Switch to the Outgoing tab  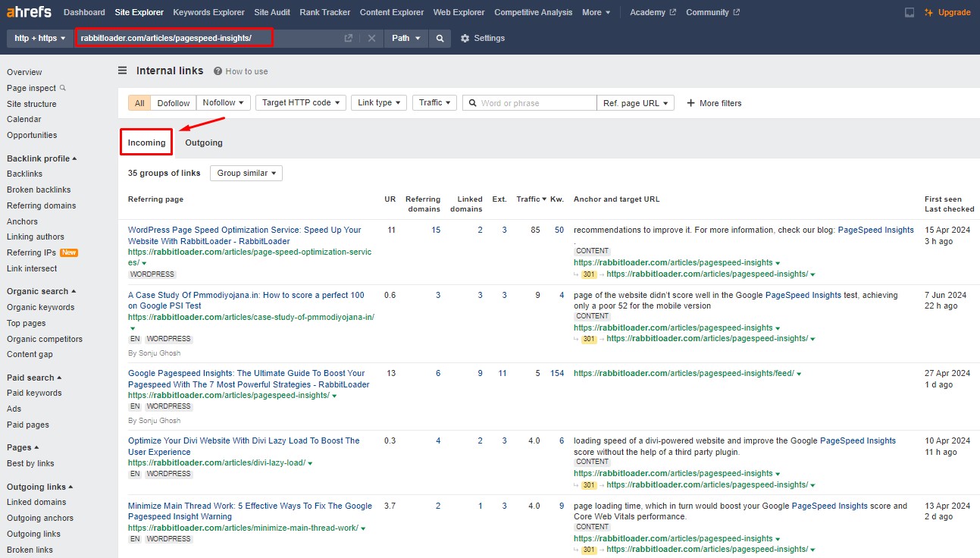[x=204, y=143]
